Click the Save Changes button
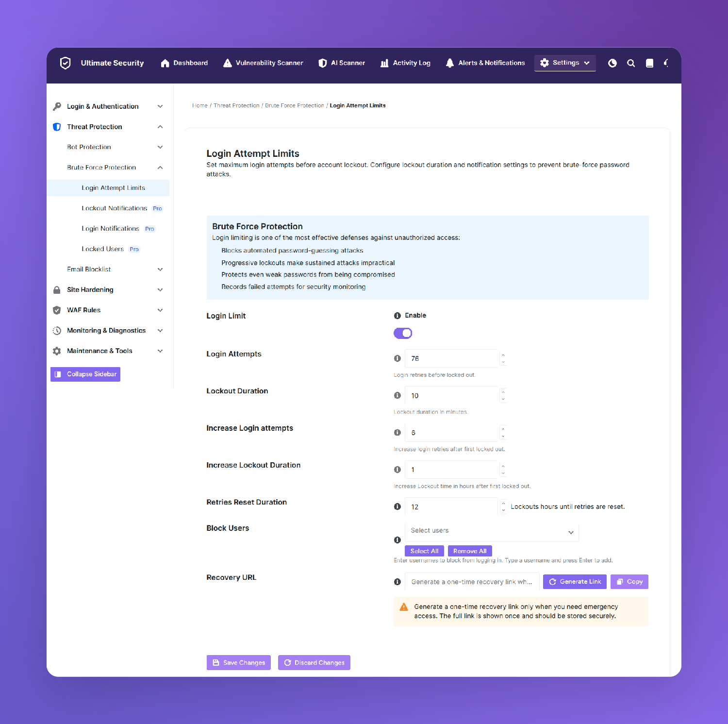The height and width of the screenshot is (724, 728). [239, 663]
